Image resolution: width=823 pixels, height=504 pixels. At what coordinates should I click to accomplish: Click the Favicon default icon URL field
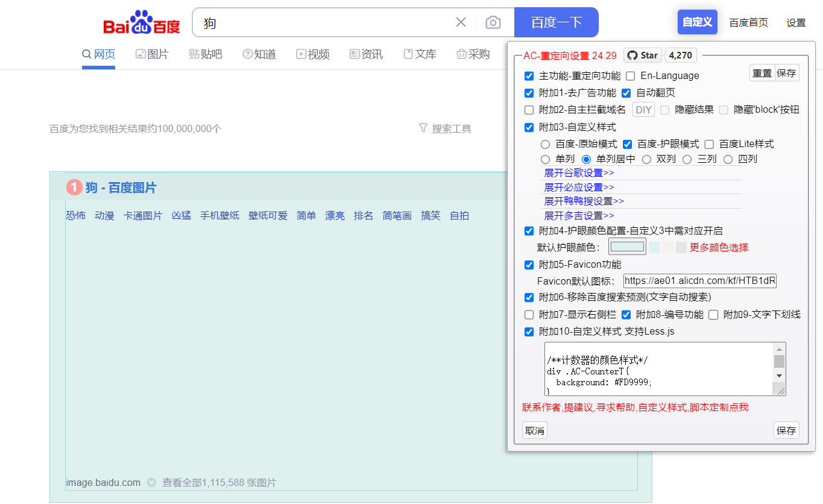pos(700,280)
